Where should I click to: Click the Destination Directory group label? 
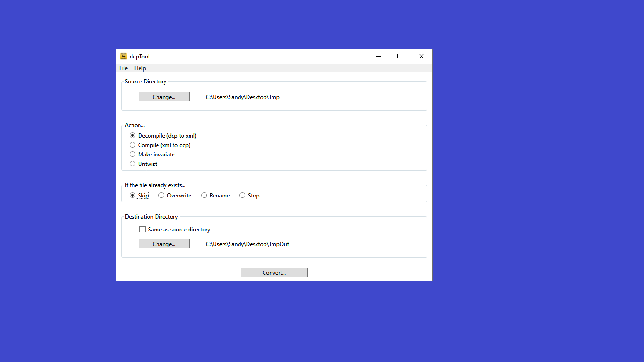coord(151,217)
